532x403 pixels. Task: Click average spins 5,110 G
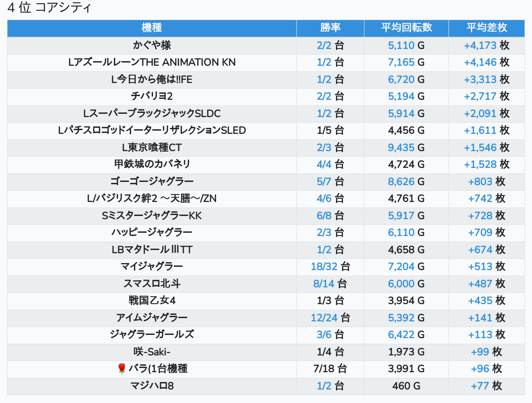pyautogui.click(x=406, y=45)
